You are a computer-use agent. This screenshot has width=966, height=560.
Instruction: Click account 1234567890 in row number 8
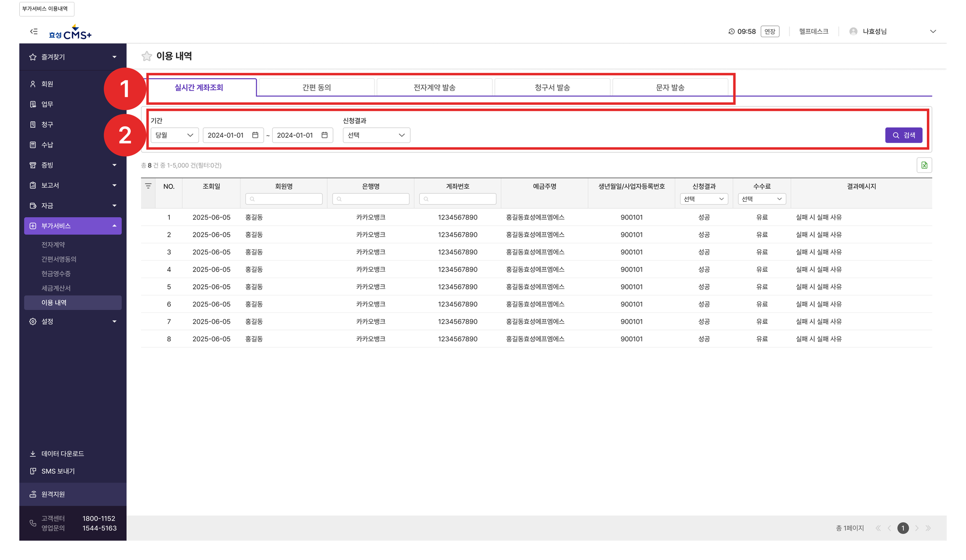click(458, 339)
